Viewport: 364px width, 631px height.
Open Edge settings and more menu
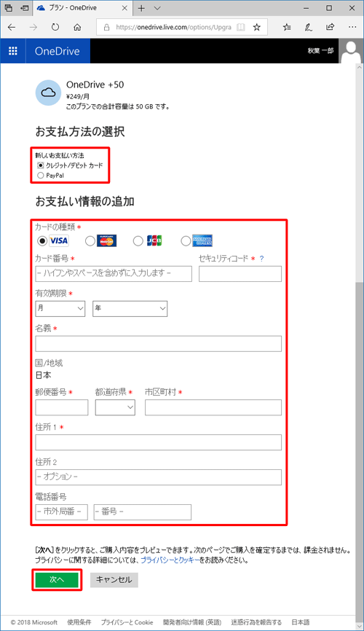352,27
